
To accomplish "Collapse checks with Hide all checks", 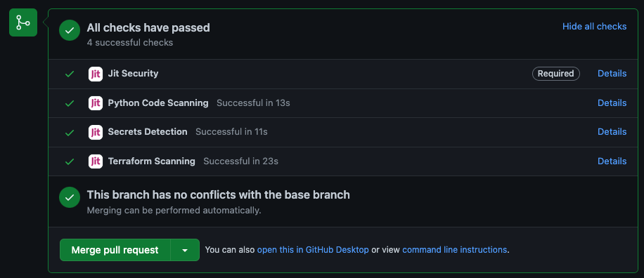I will 594,26.
